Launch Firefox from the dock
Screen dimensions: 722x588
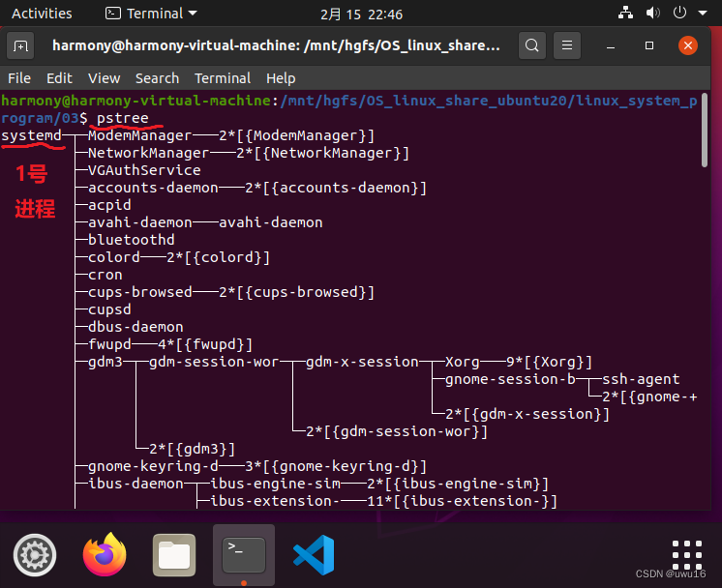pos(105,554)
